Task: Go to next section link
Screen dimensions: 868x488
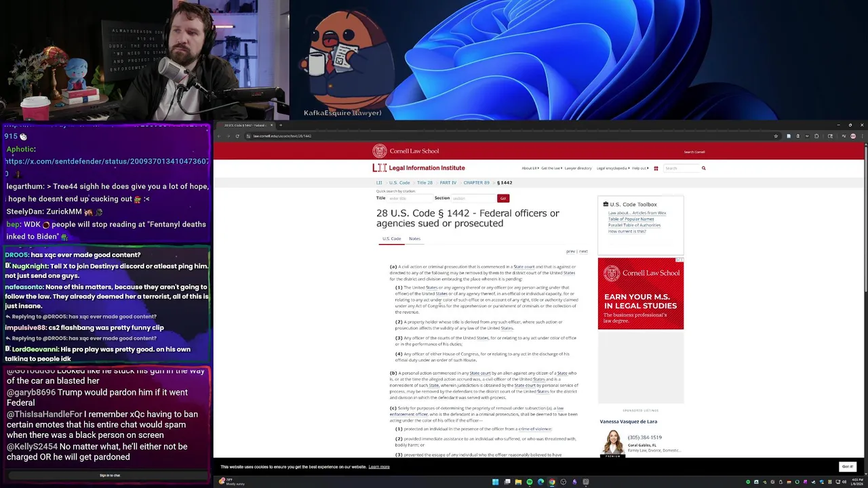Action: [x=583, y=251]
